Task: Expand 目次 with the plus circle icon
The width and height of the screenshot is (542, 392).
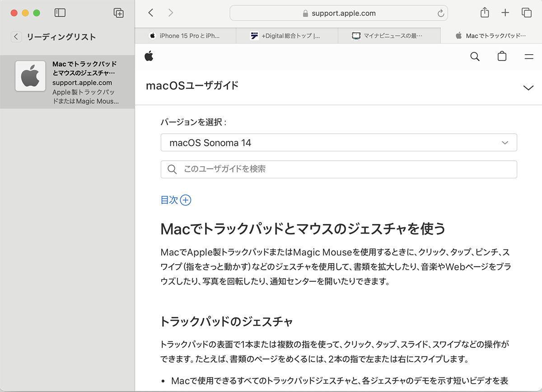Action: tap(186, 200)
